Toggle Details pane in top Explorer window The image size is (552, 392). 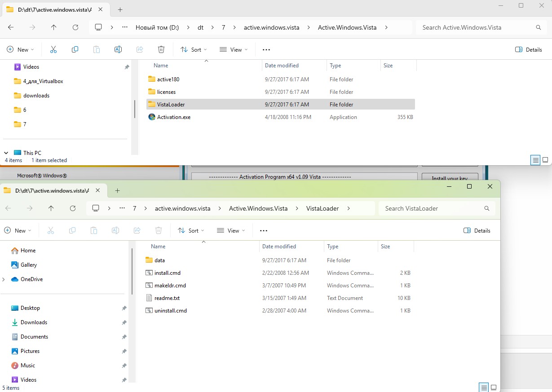(x=529, y=50)
